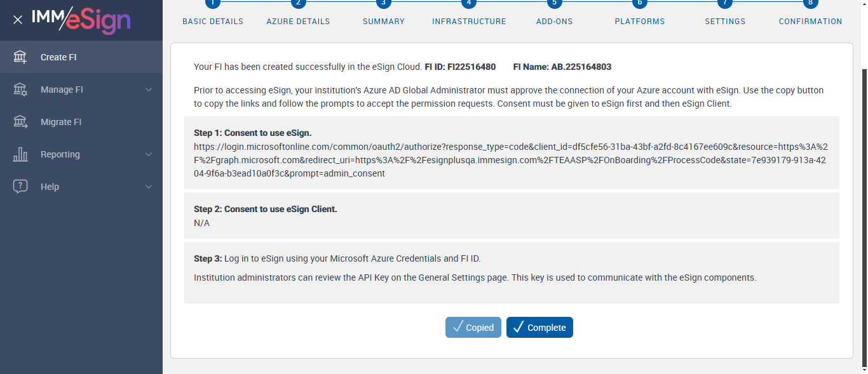Go to the Summary step

[x=384, y=22]
